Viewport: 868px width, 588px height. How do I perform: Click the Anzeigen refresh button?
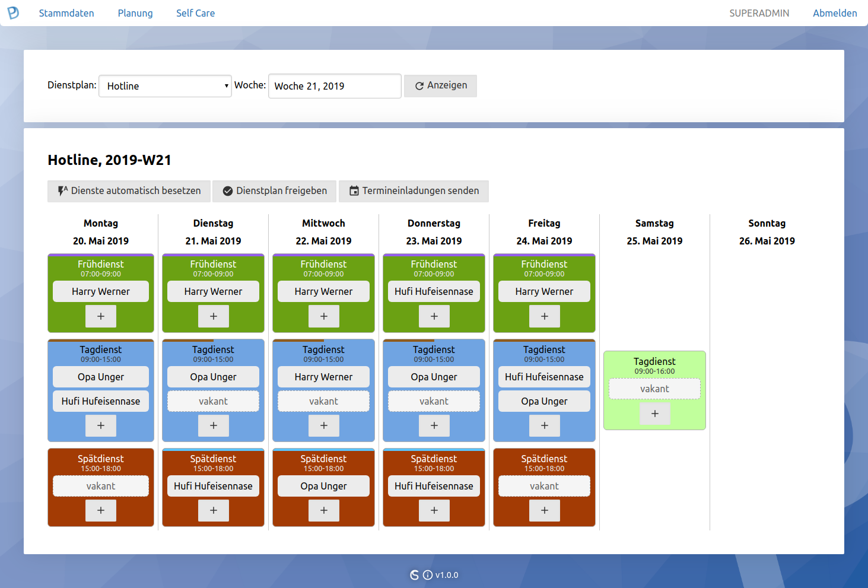tap(440, 85)
